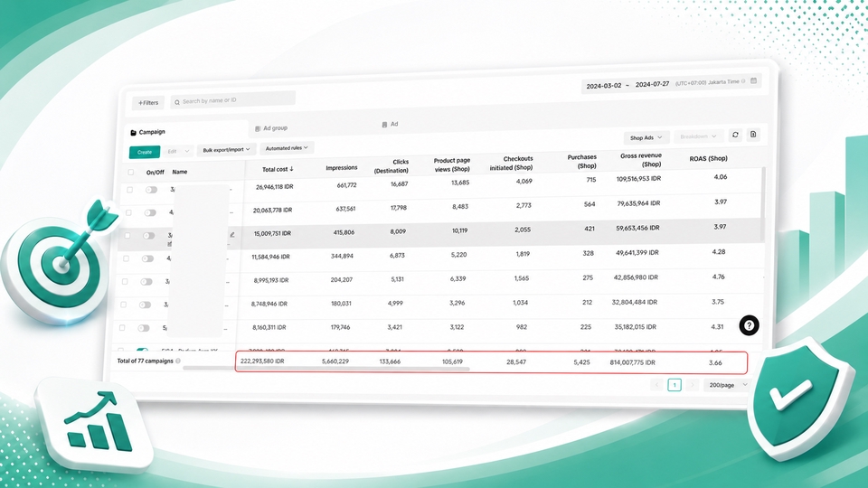Open the help question mark button
Image resolution: width=868 pixels, height=488 pixels.
[749, 325]
